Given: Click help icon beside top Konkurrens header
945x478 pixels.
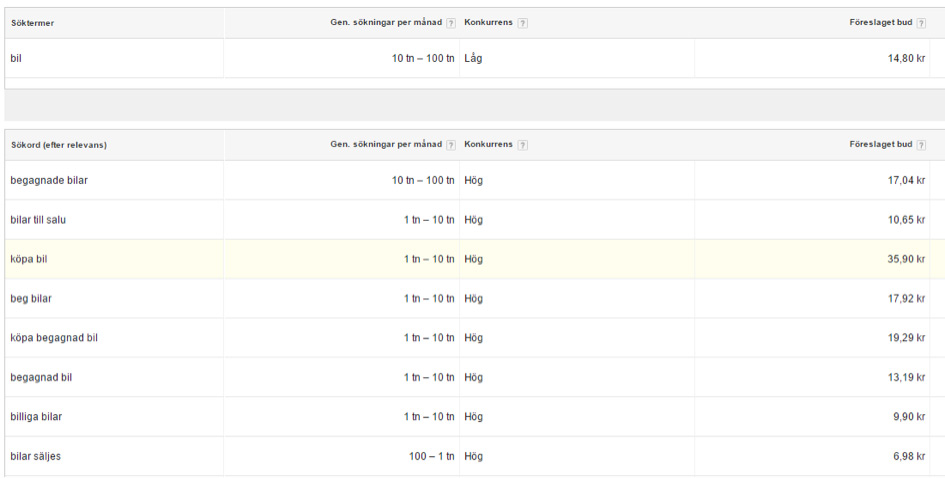Looking at the screenshot, I should [523, 24].
